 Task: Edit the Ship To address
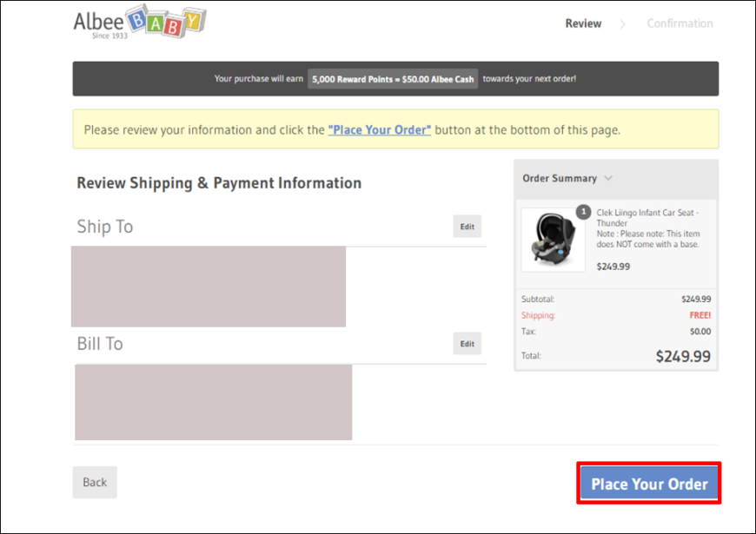point(467,227)
